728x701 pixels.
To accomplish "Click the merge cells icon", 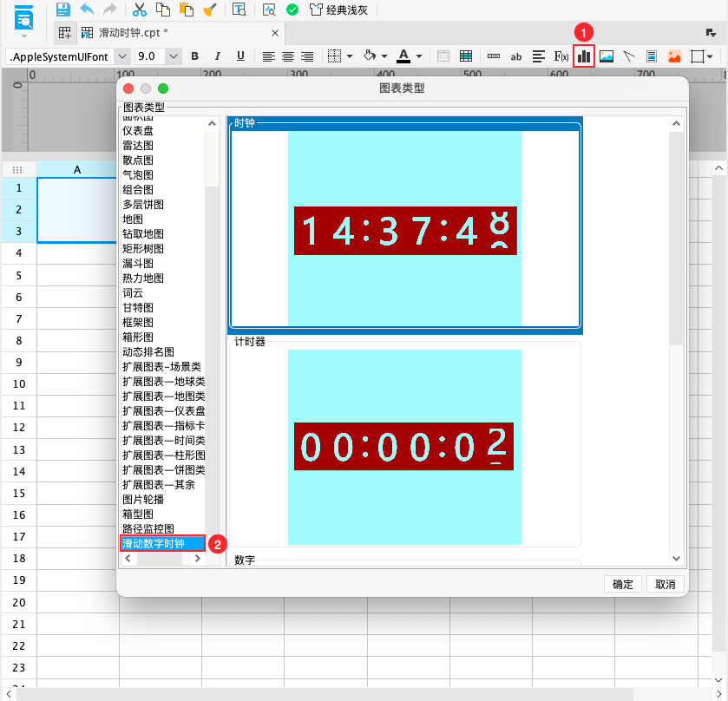I will coord(443,56).
